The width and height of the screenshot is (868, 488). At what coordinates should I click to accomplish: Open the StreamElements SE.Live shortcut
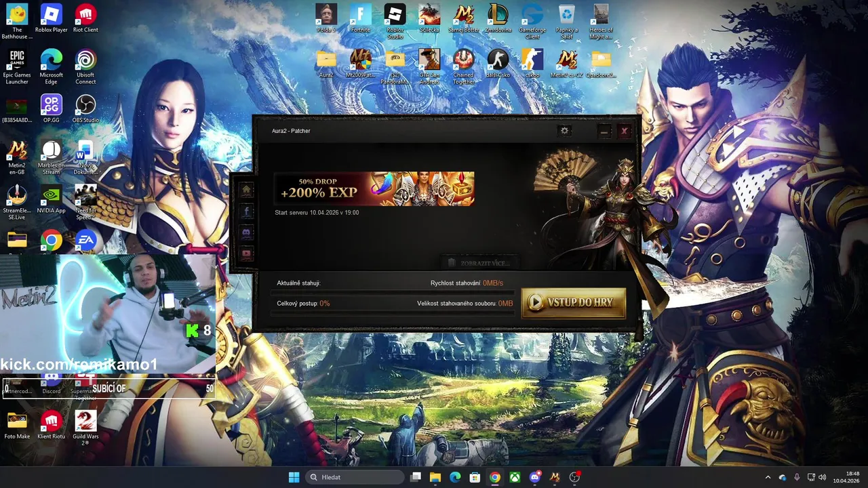click(17, 203)
